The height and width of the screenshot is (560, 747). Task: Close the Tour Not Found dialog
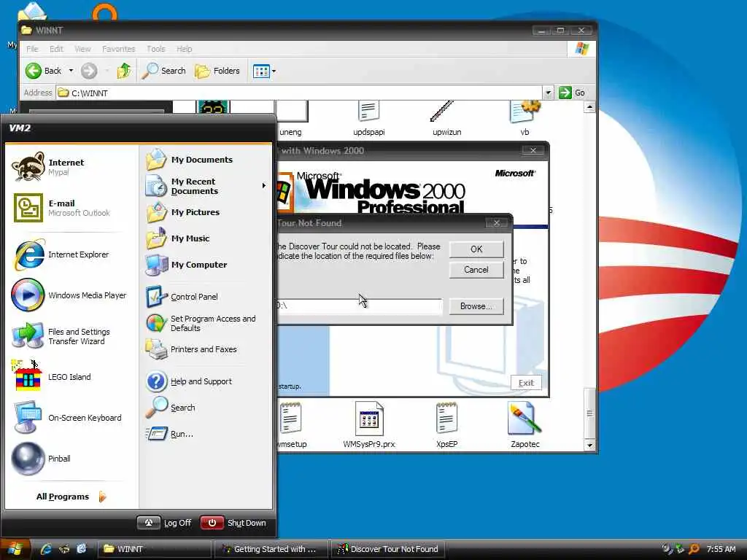click(x=496, y=223)
